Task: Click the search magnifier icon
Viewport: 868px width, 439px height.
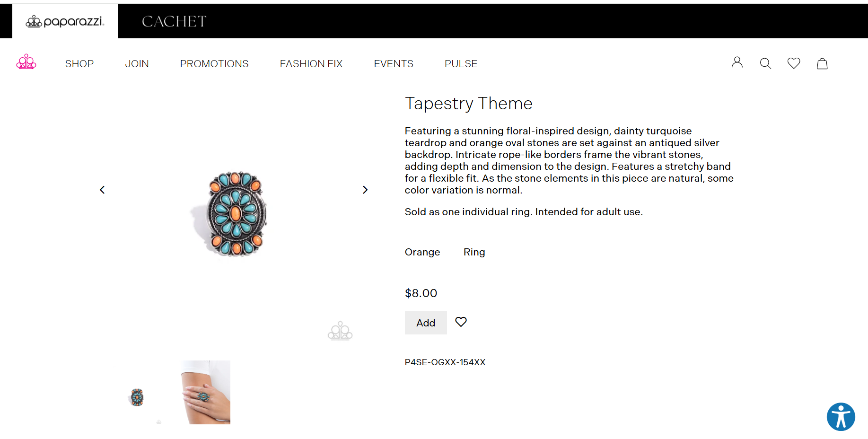Action: [x=765, y=63]
